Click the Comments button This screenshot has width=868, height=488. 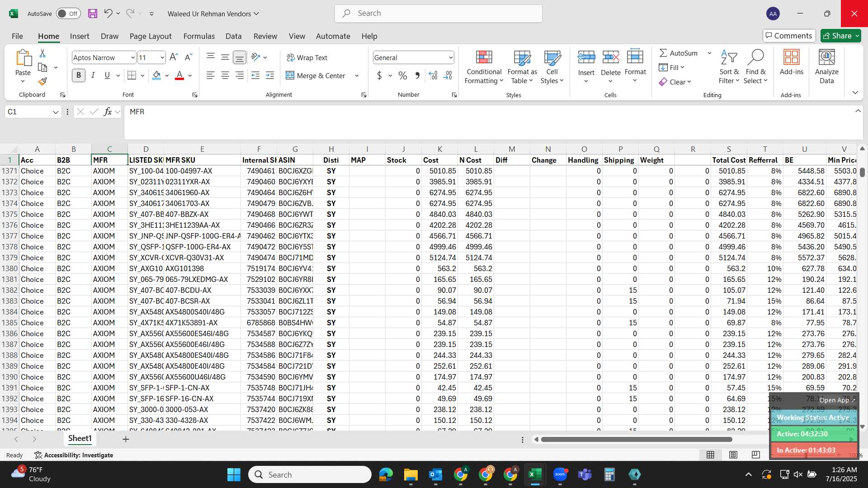pos(789,36)
